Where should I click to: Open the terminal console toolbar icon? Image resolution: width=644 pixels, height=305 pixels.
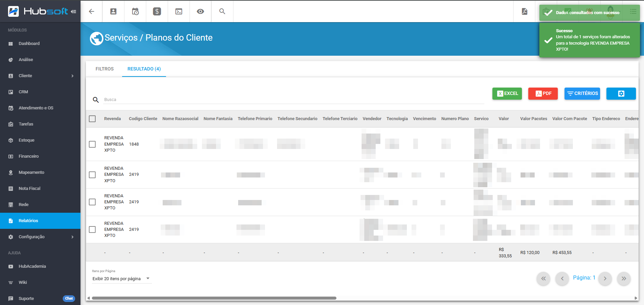coord(179,11)
